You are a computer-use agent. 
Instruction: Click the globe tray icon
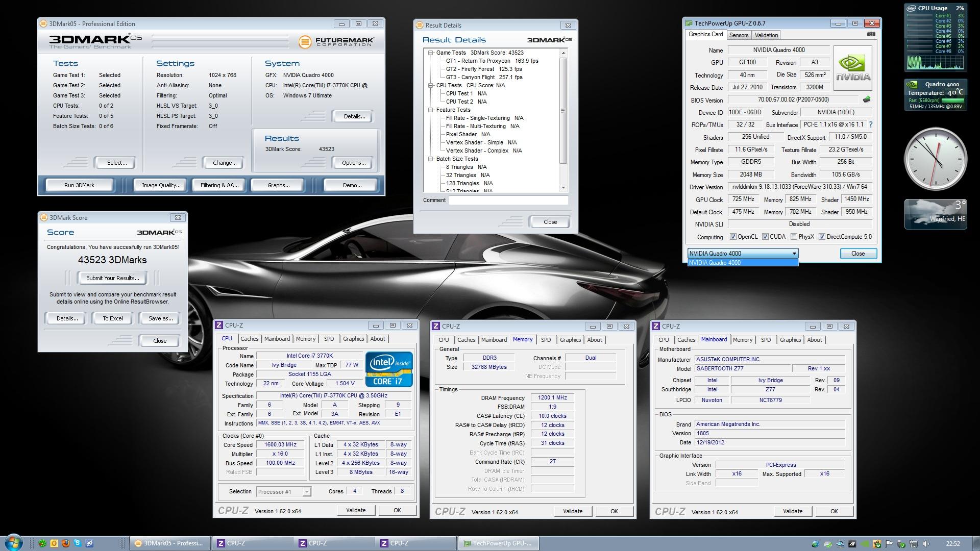pyautogui.click(x=816, y=544)
